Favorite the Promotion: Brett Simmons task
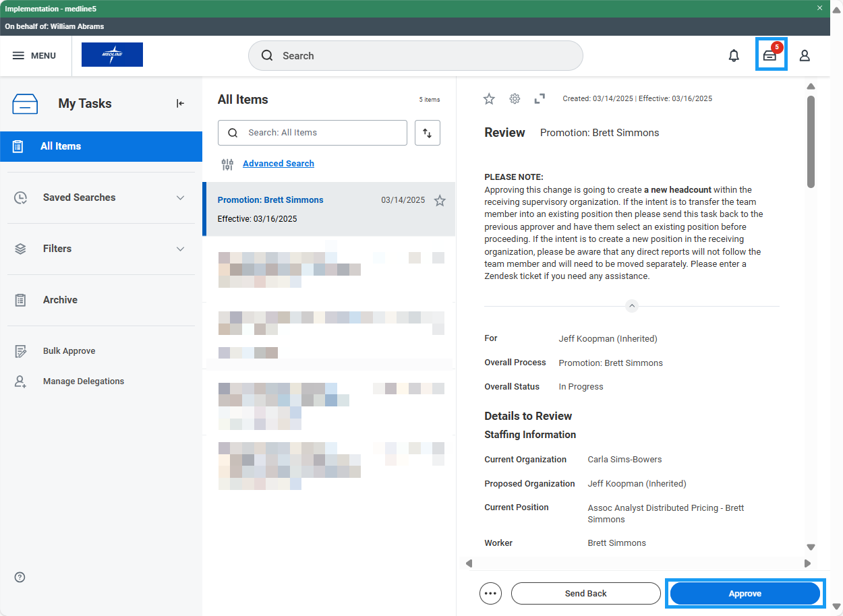843x616 pixels. tap(440, 200)
